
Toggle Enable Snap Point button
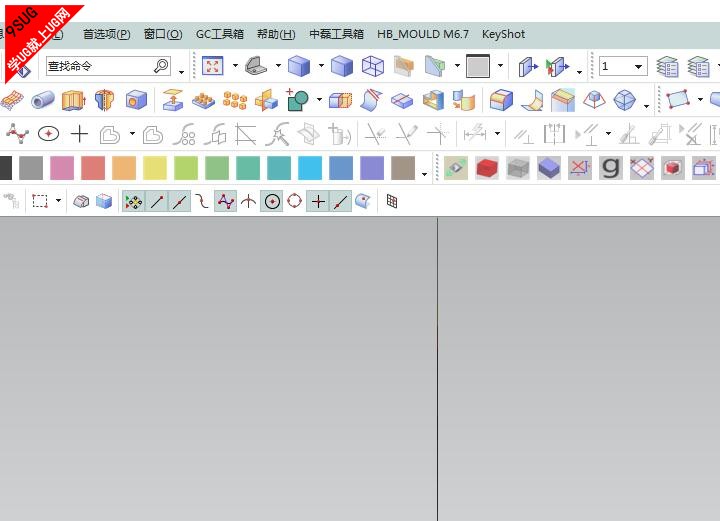click(x=133, y=202)
